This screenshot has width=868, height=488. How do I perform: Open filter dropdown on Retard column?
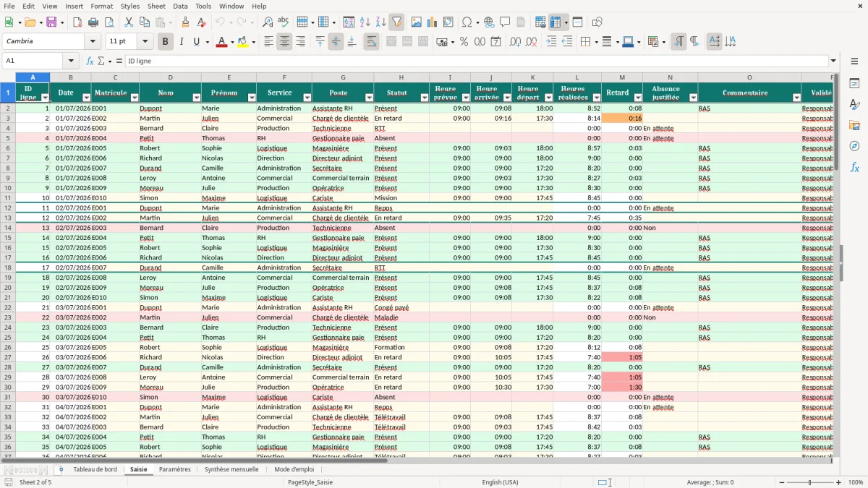(638, 97)
